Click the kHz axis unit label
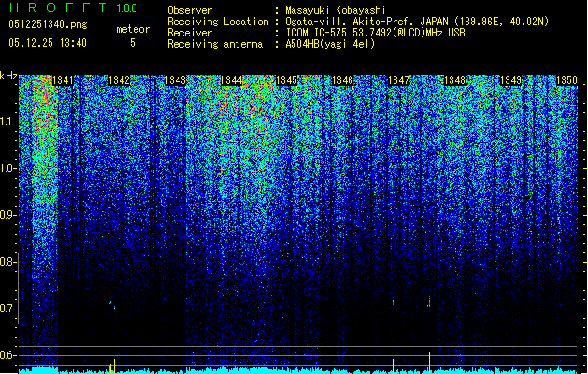This screenshot has width=588, height=374. click(8, 76)
